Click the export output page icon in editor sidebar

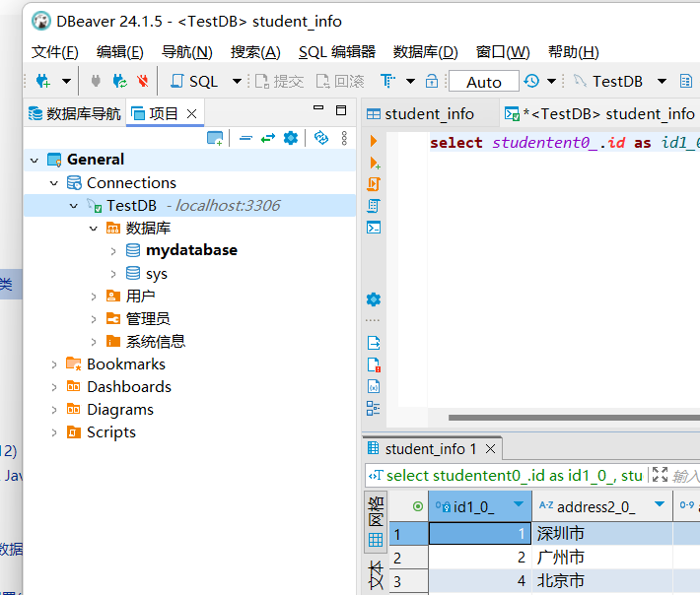(x=374, y=343)
